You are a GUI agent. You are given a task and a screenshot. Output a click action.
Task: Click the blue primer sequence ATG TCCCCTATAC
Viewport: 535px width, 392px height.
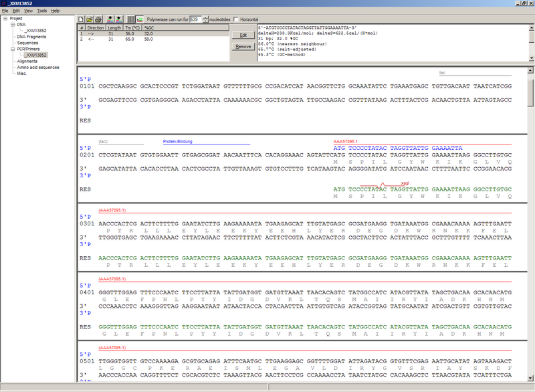click(360, 148)
